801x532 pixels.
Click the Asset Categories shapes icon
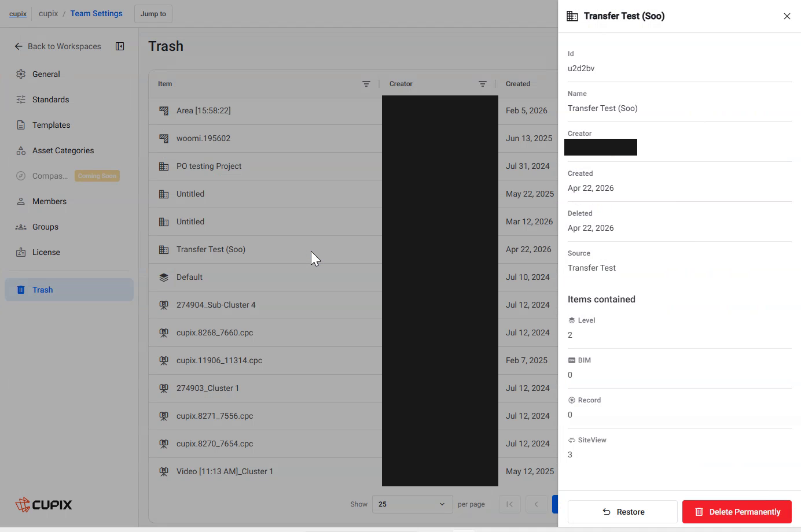pos(21,150)
